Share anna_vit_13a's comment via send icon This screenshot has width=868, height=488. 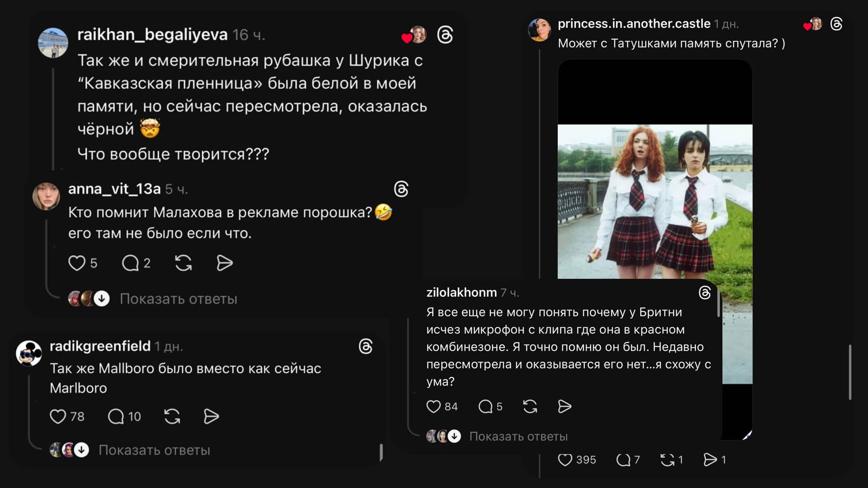224,263
